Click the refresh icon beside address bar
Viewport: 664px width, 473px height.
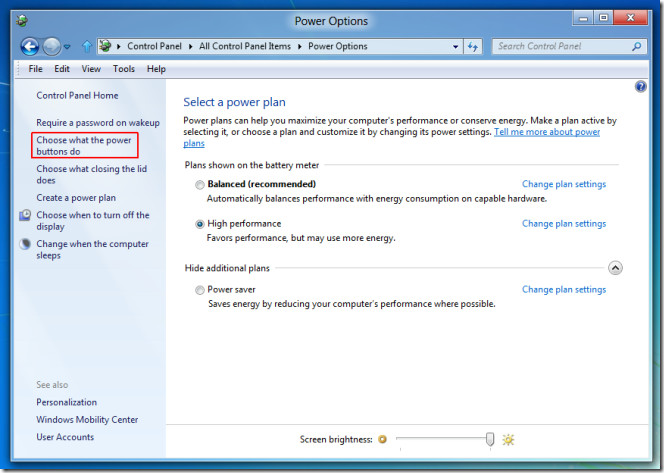click(x=473, y=46)
